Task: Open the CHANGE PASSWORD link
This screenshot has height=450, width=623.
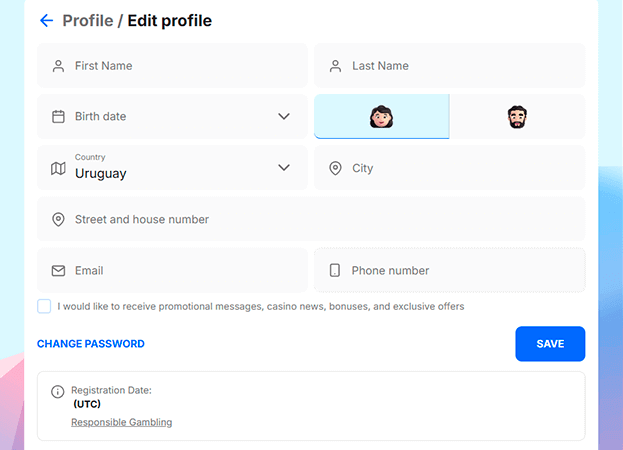Action: (x=91, y=344)
